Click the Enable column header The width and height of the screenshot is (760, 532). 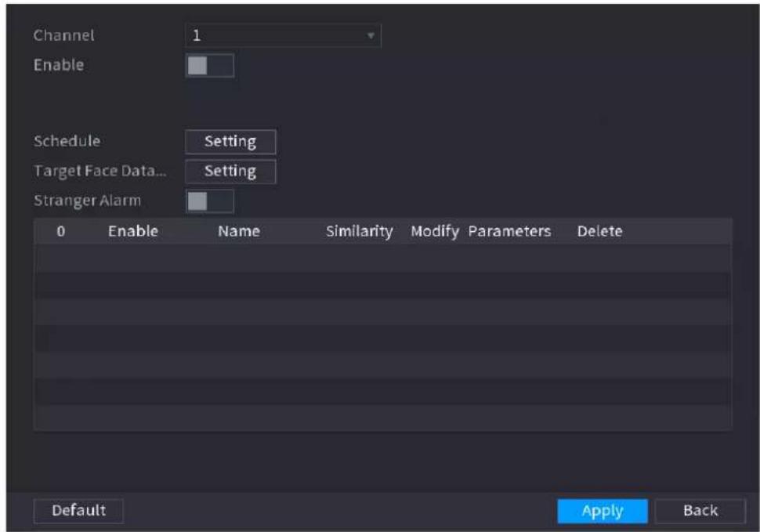point(133,232)
